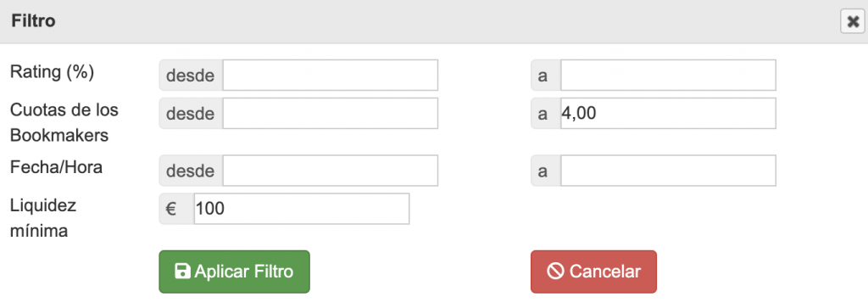Viewport: 868px width, 308px height.
Task: Click the Cuotas field containing 4,00
Action: (668, 113)
